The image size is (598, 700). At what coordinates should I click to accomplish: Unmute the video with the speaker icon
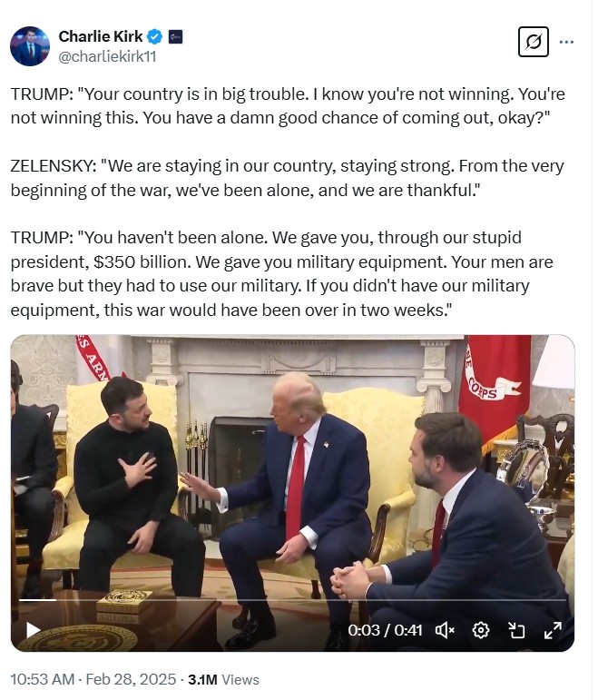pyautogui.click(x=445, y=630)
